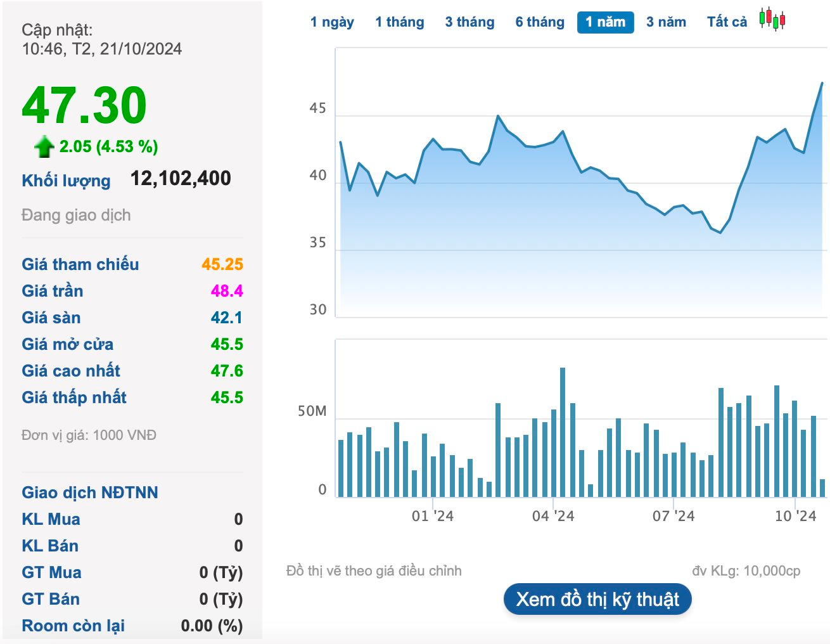Click the Room còn lại value 0.00 (%)
Viewport: 830px width, 644px height.
[212, 626]
